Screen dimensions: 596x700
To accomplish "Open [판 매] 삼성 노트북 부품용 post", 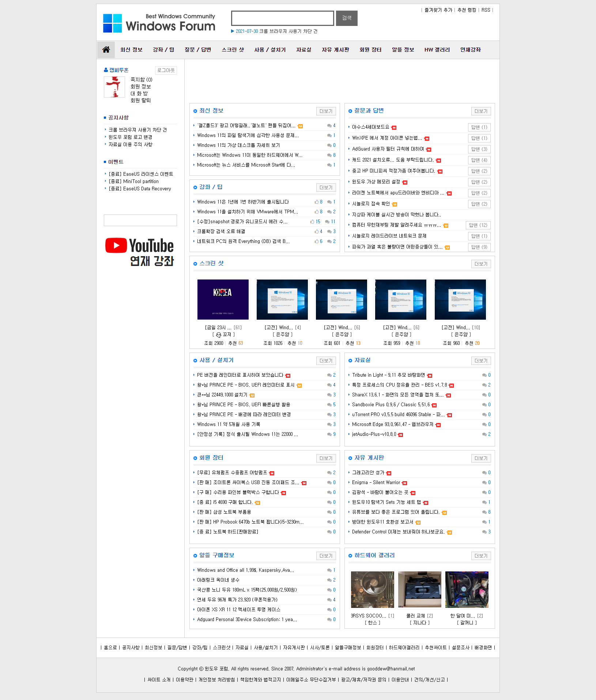I will 224,512.
